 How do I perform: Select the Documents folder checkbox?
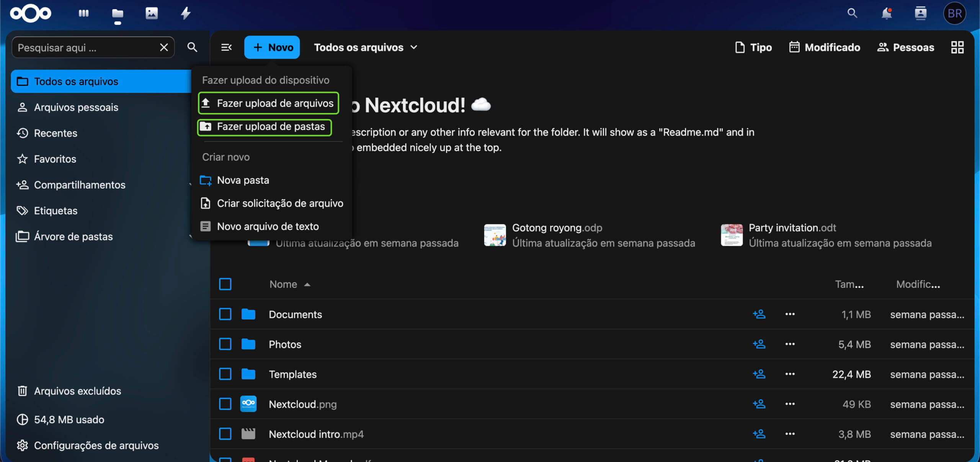coord(225,314)
